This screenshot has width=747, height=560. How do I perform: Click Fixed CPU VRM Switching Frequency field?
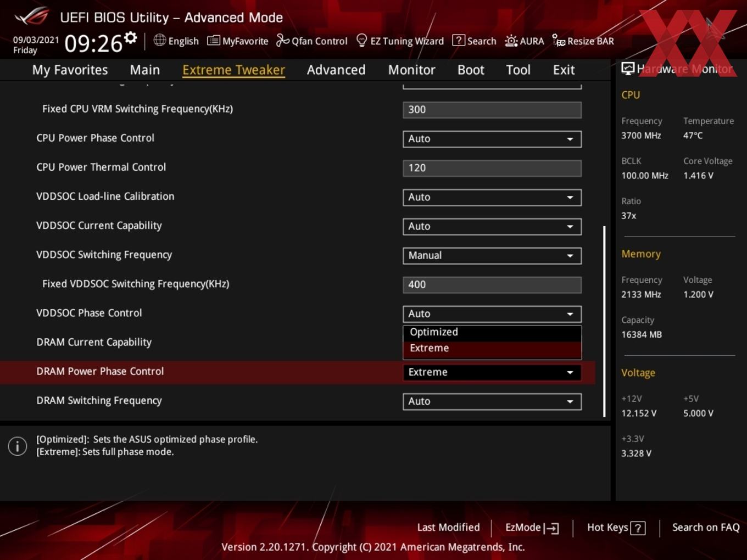[492, 110]
